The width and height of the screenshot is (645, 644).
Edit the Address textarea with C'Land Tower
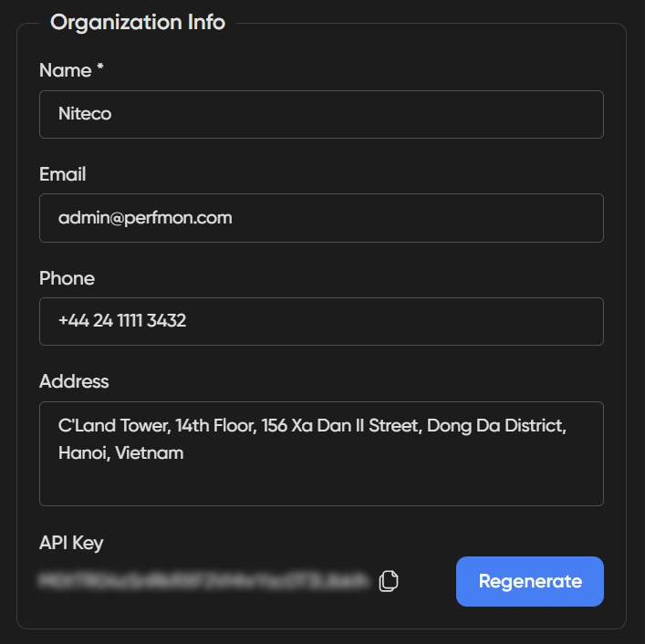click(321, 453)
